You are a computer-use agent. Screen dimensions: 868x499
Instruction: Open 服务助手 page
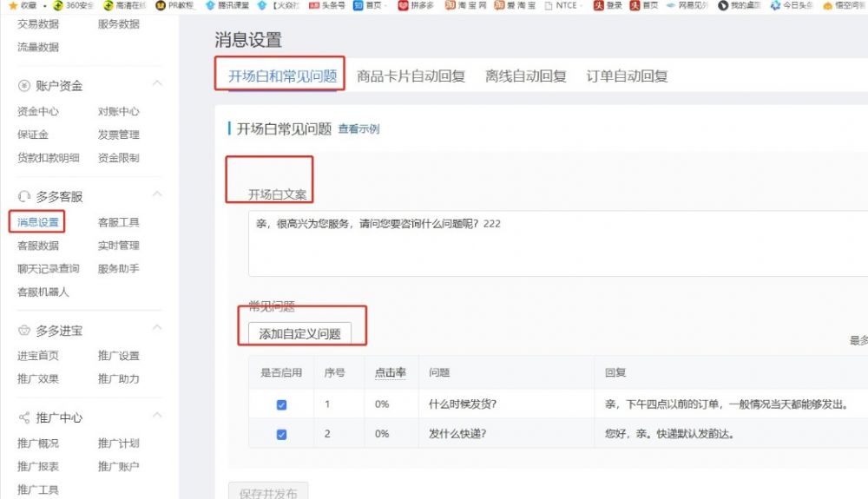click(x=118, y=268)
